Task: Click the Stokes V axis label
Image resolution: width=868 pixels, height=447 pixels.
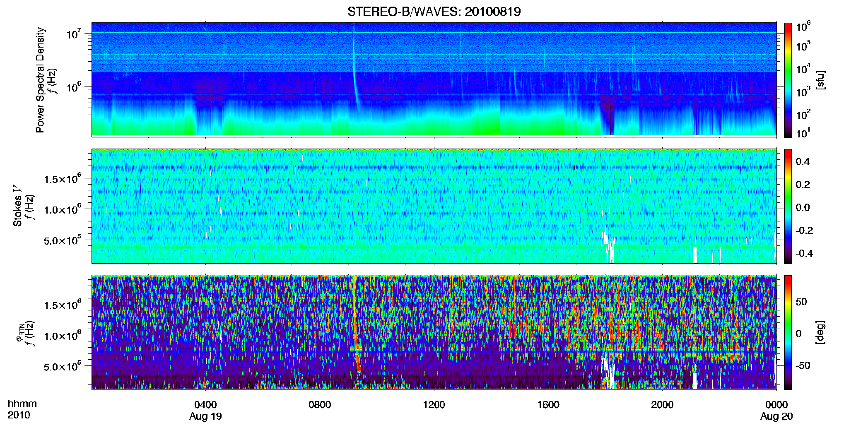Action: click(x=17, y=206)
